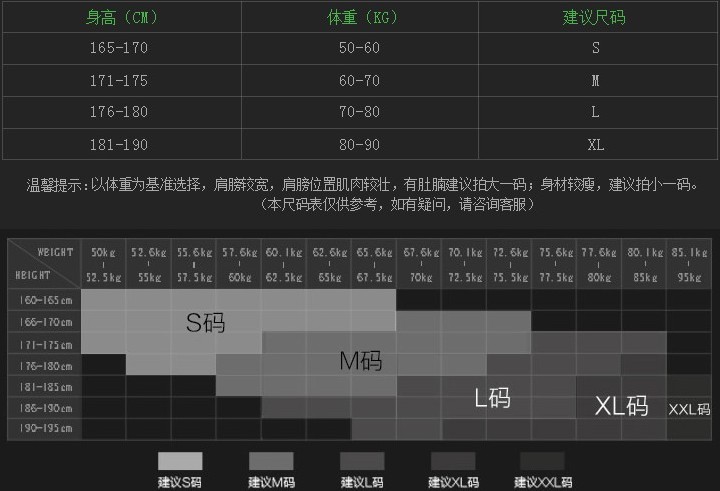720x491 pixels.
Task: Select the 建议尺码 column header
Action: [x=595, y=17]
